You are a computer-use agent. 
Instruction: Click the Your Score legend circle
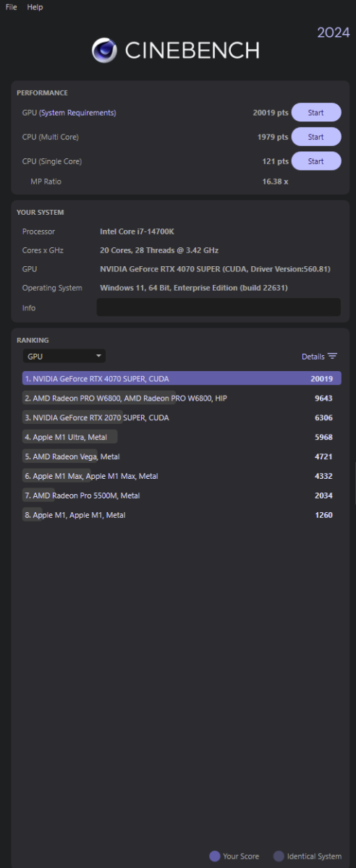tap(214, 856)
